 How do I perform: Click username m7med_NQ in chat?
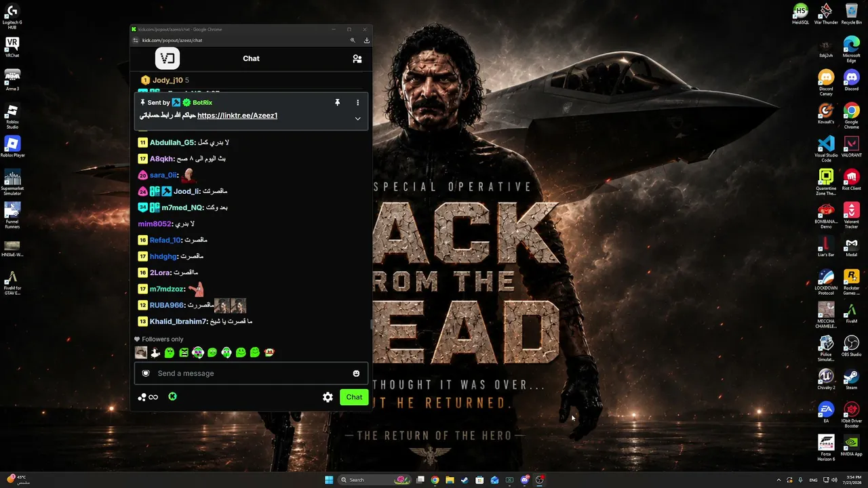pos(182,207)
